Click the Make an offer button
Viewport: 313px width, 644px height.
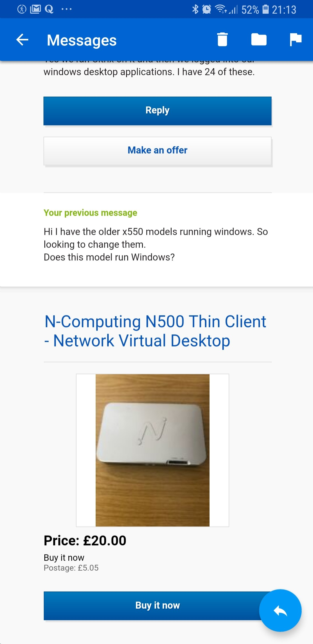pos(157,151)
